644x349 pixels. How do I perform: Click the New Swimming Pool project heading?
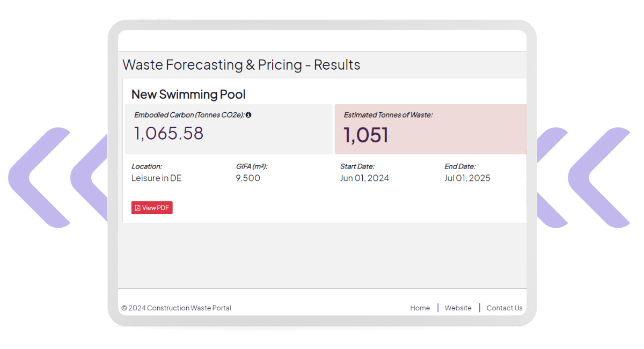click(x=188, y=94)
